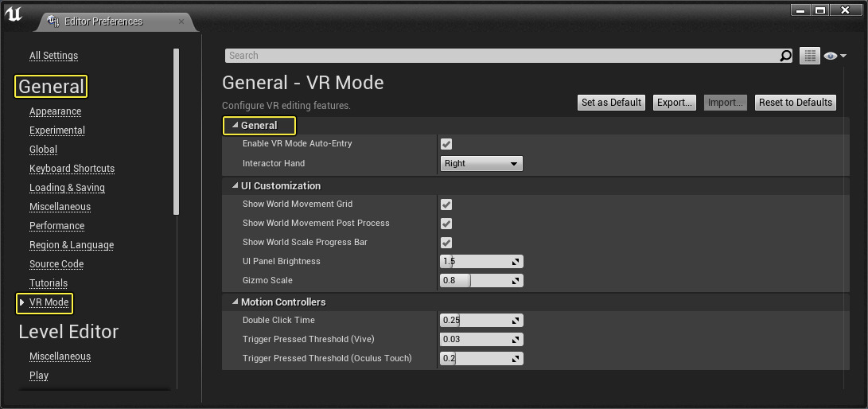Disable Enable VR Mode Auto-Entry checkbox
The height and width of the screenshot is (409, 868).
446,144
